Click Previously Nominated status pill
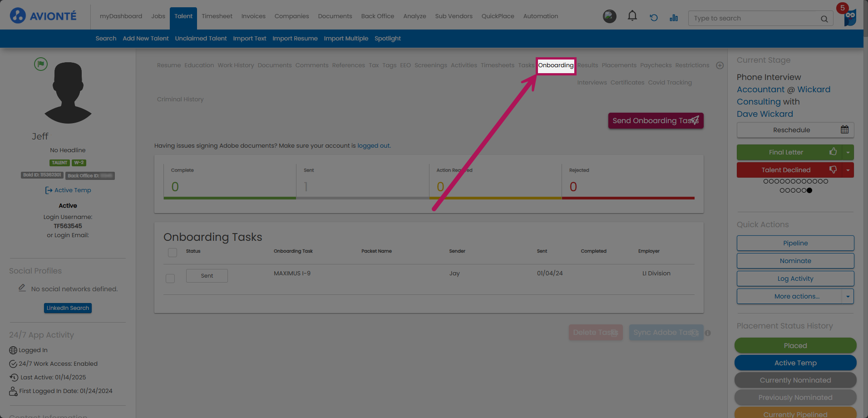 click(x=795, y=398)
